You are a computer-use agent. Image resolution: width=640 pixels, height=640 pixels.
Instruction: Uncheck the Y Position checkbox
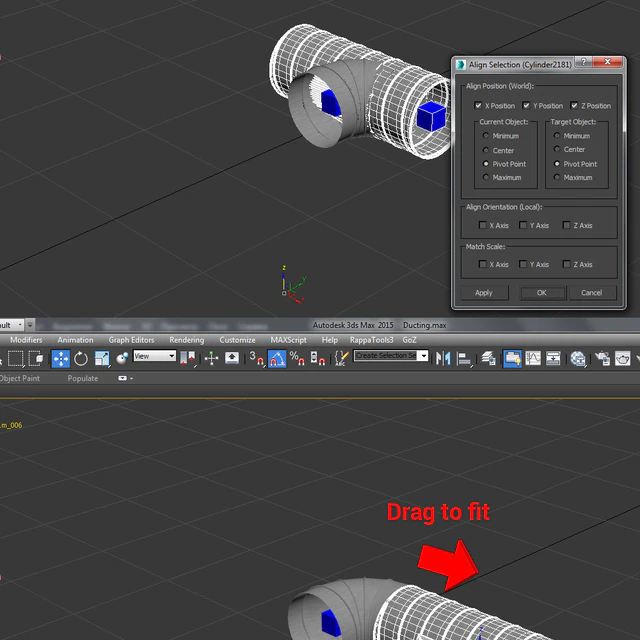(x=526, y=105)
